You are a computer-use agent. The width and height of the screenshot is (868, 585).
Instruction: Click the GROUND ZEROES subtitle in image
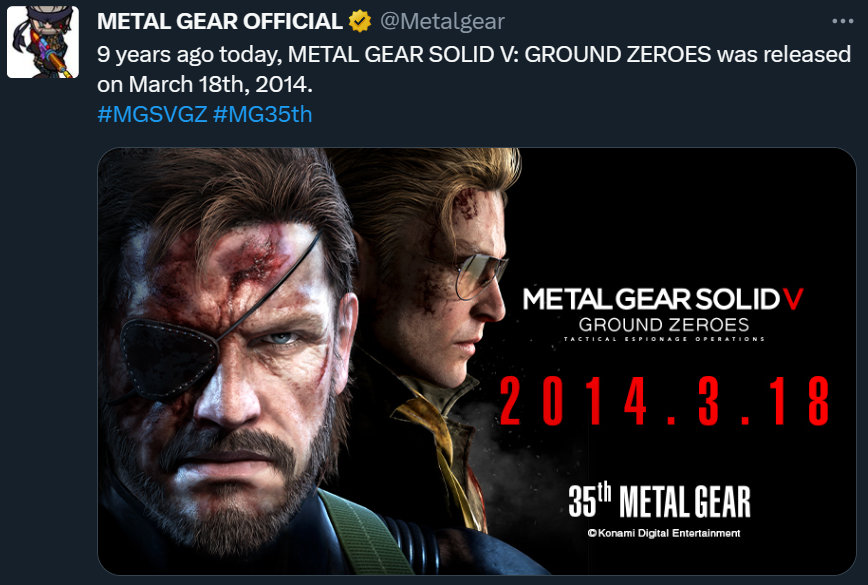point(664,325)
